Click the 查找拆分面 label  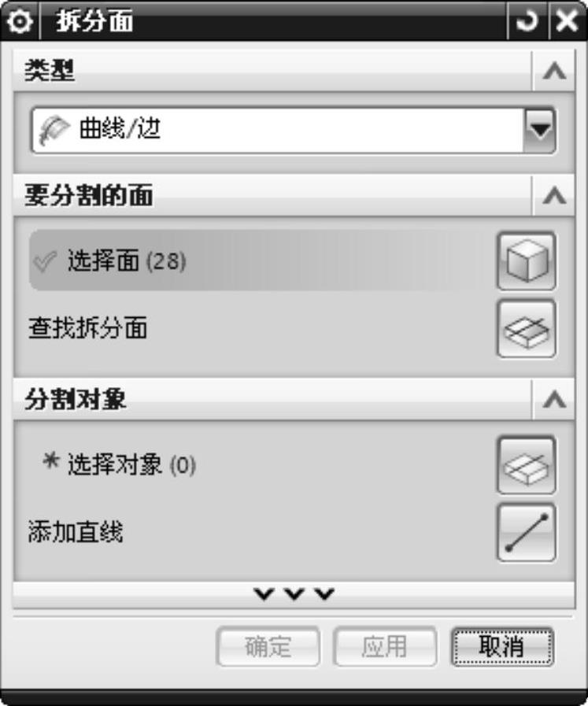[88, 327]
